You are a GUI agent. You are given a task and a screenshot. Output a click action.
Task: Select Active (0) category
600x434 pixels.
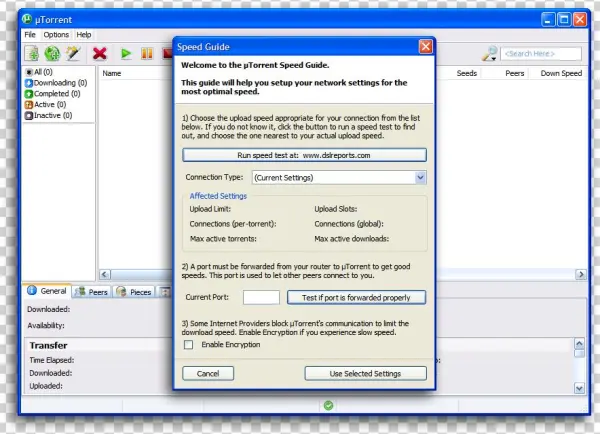tap(46, 104)
